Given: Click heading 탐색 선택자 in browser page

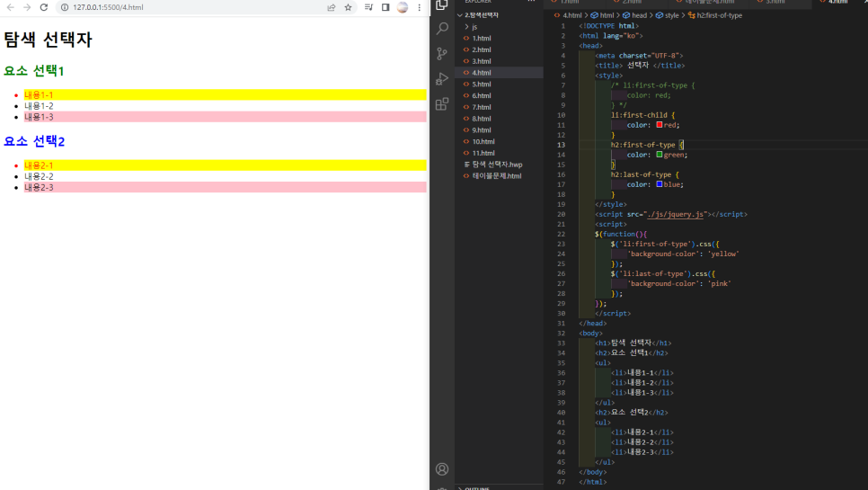Looking at the screenshot, I should coord(49,40).
